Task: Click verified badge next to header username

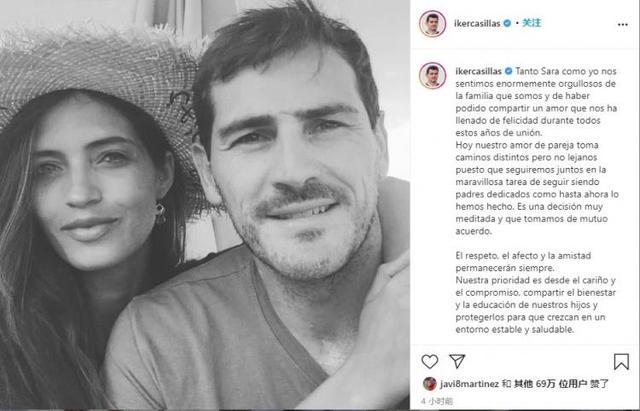Action: click(507, 23)
